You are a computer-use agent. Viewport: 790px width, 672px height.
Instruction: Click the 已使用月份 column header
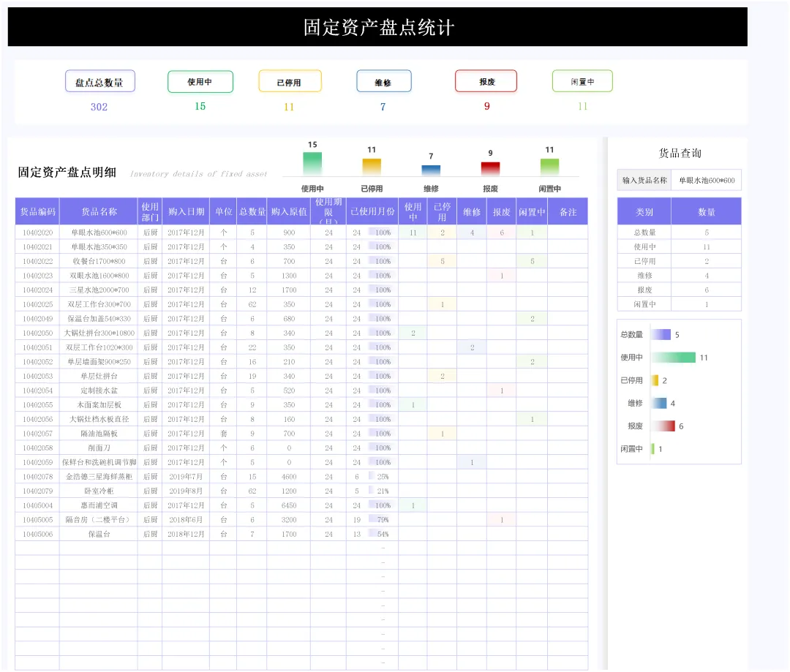click(x=372, y=211)
